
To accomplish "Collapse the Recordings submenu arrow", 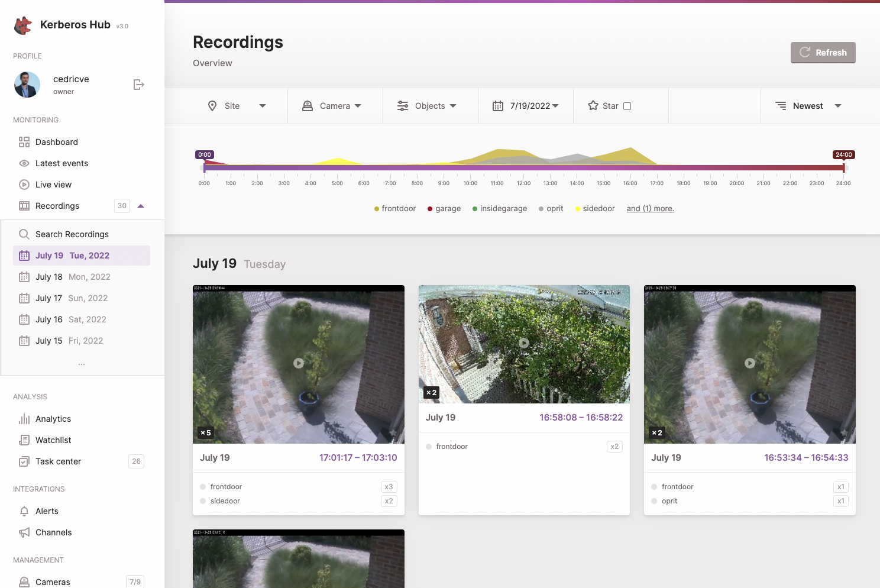I will 141,206.
